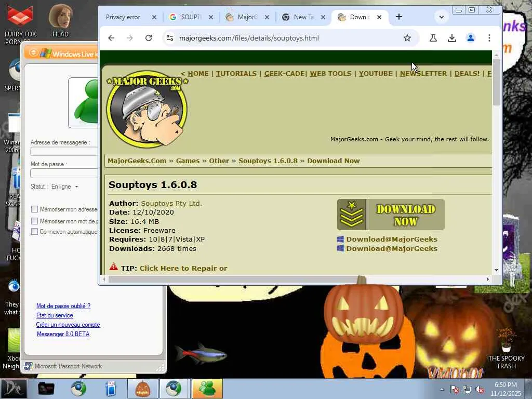This screenshot has height=399, width=532.
Task: Click the second Download@MajorGeeks link
Action: pyautogui.click(x=392, y=248)
